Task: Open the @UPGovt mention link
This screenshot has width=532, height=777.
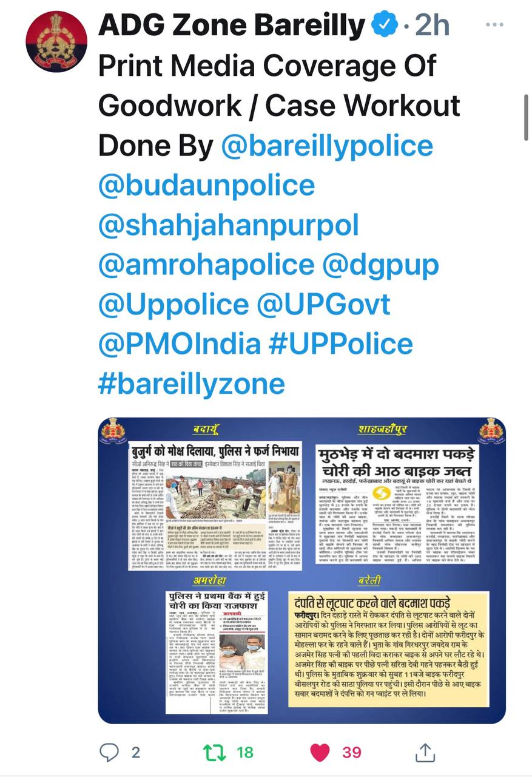Action: 324,305
